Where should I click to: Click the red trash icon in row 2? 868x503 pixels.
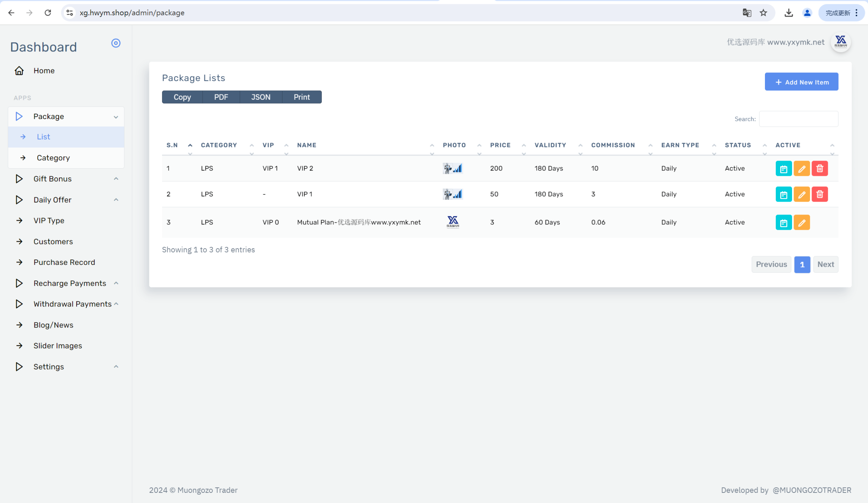820,194
